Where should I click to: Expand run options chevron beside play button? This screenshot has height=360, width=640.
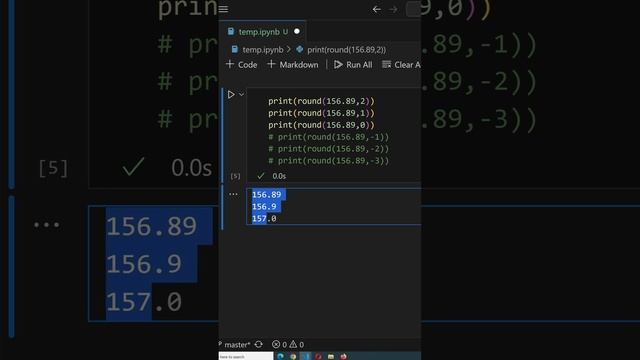coord(241,94)
